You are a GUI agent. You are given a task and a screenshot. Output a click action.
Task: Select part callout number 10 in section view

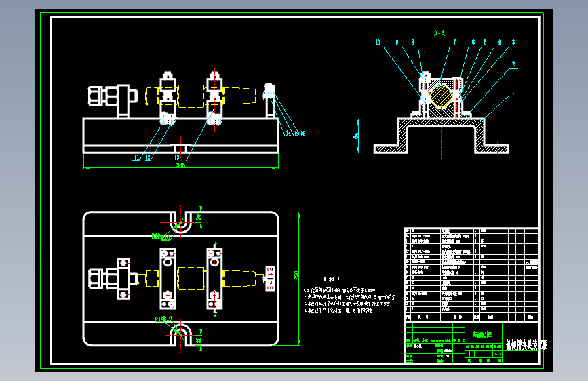[x=378, y=43]
